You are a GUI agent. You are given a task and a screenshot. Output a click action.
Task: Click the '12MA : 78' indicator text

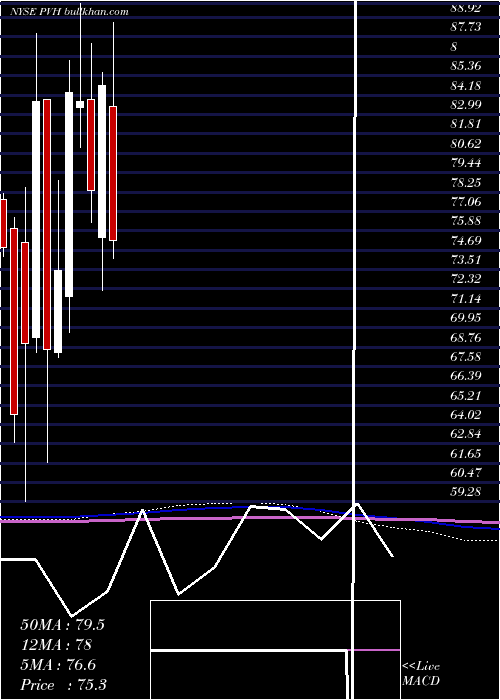click(56, 645)
